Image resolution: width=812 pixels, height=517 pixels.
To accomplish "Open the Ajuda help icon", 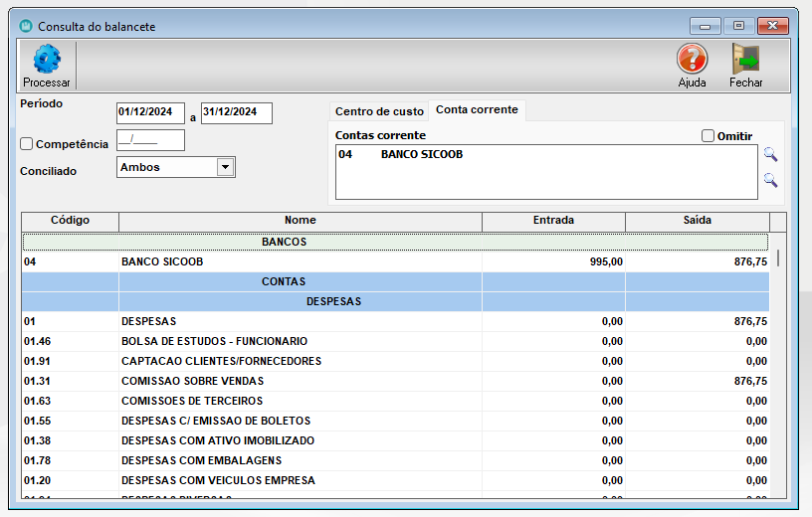I will click(692, 60).
